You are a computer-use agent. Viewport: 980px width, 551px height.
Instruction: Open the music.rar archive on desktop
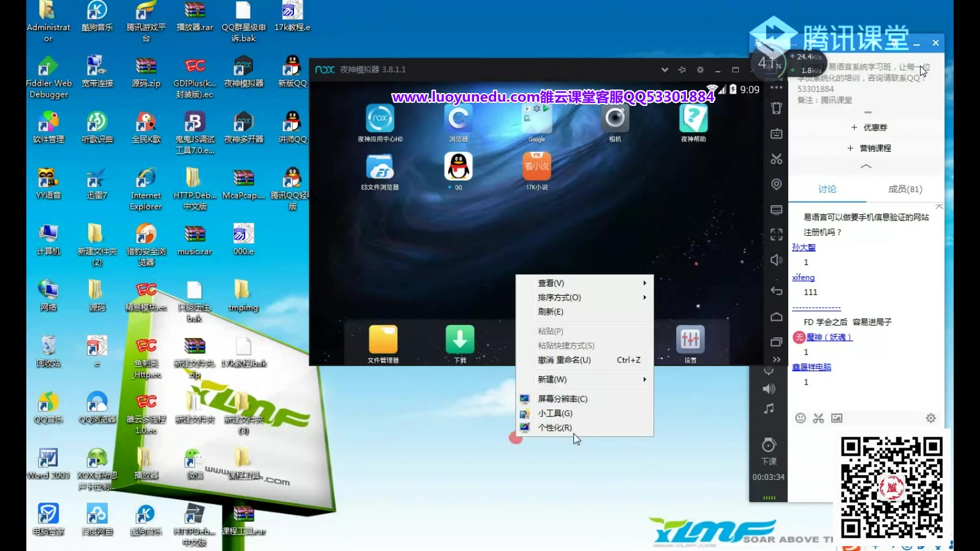(195, 239)
